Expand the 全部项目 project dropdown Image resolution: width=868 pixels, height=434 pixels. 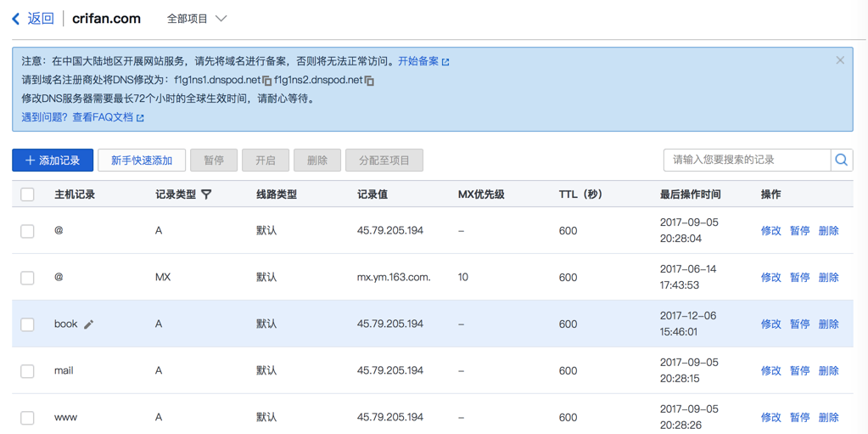pyautogui.click(x=197, y=19)
